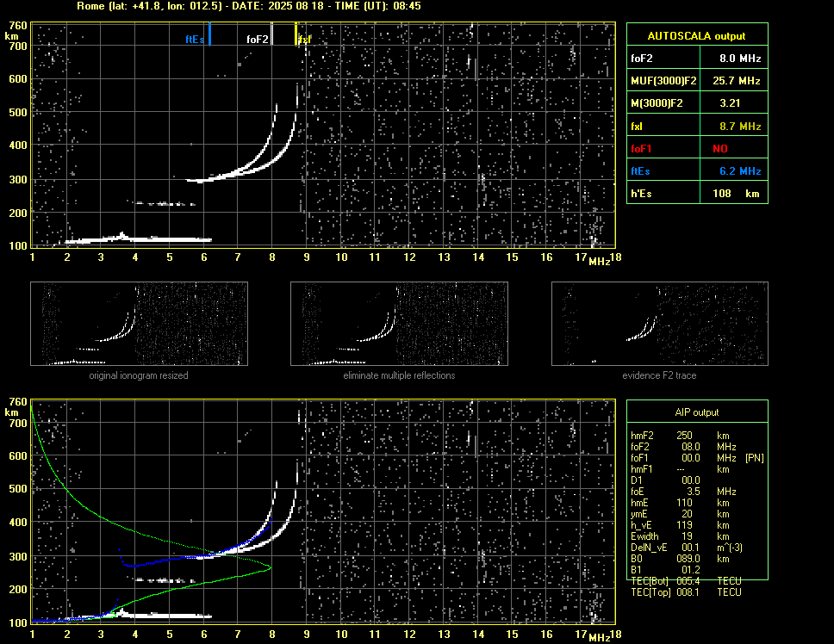This screenshot has height=644, width=834.
Task: Select the TEC[Top] 008.1 TECU row
Action: point(686,592)
